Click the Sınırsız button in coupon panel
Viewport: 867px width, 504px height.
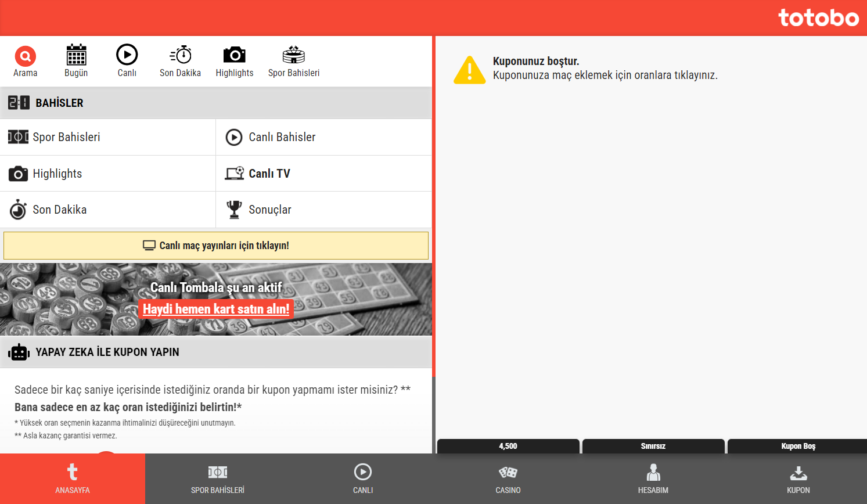653,446
